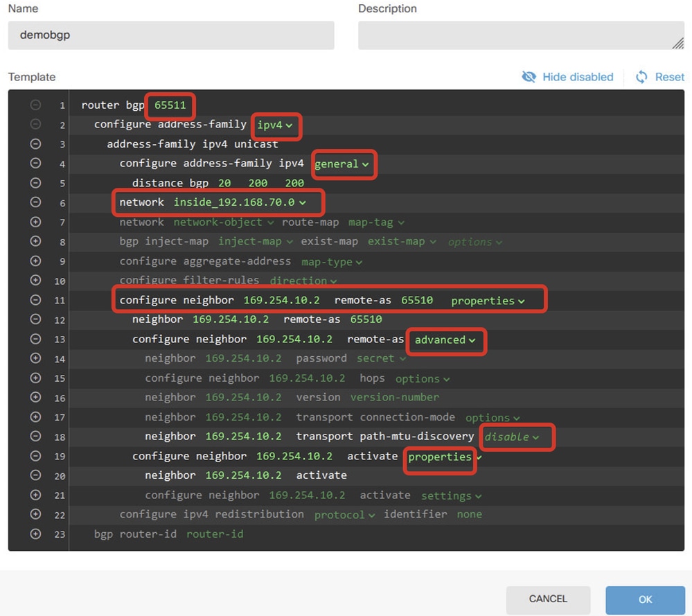Screen dimensions: 692x616
Task: Disable line 2 configure address-family toggle
Action: tap(35, 124)
